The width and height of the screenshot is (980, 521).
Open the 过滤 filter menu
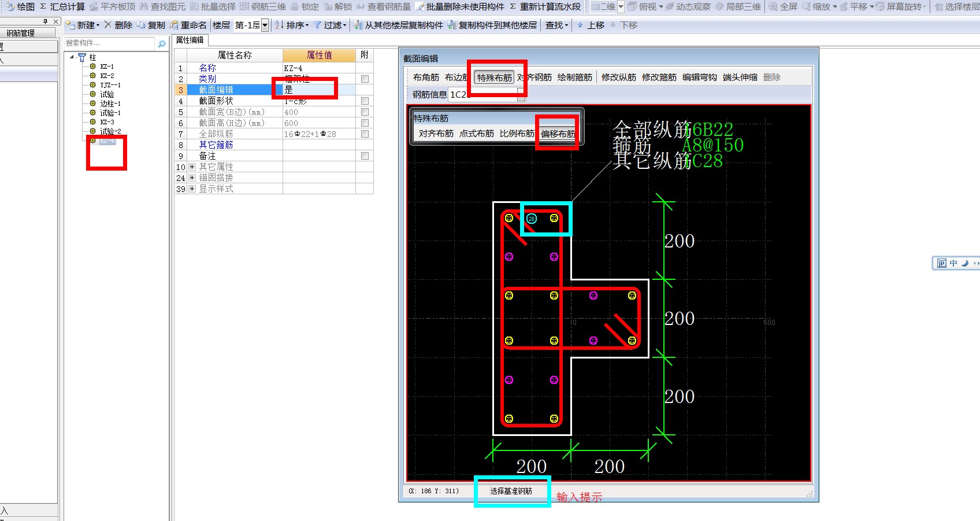click(x=329, y=25)
